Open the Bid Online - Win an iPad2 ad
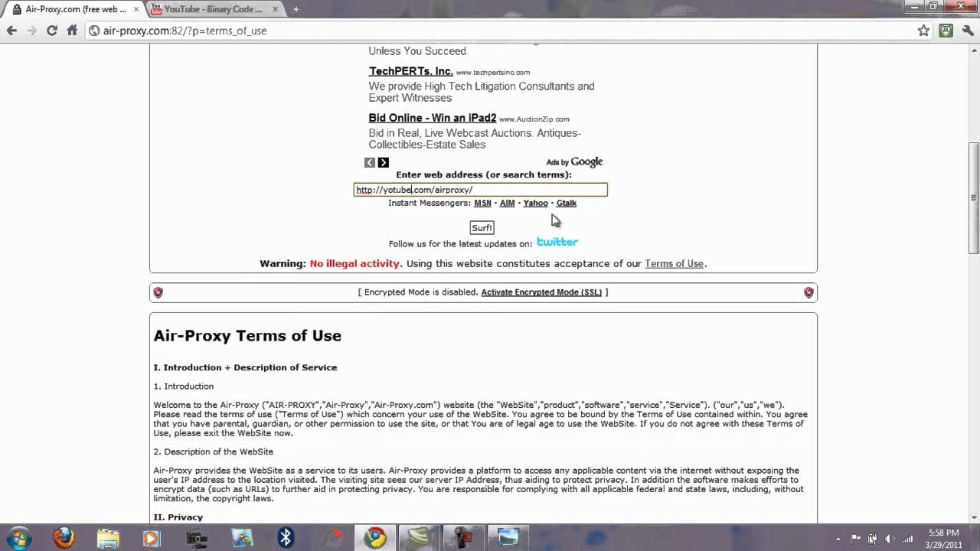 (432, 118)
